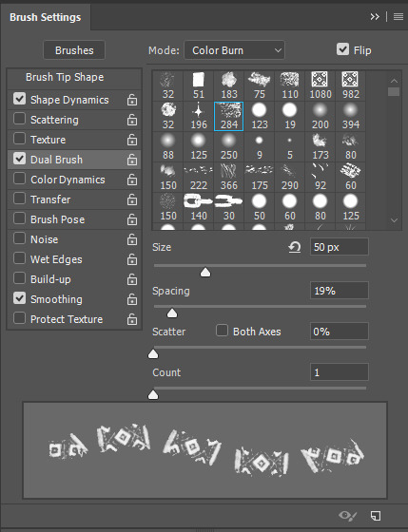Image resolution: width=408 pixels, height=532 pixels.
Task: Click the Brushes button
Action: 74,50
